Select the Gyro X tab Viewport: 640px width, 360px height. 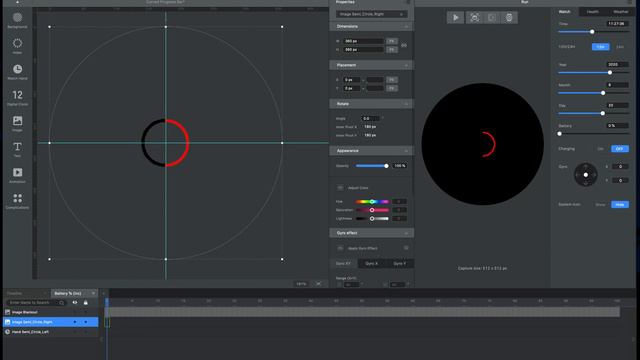371,264
